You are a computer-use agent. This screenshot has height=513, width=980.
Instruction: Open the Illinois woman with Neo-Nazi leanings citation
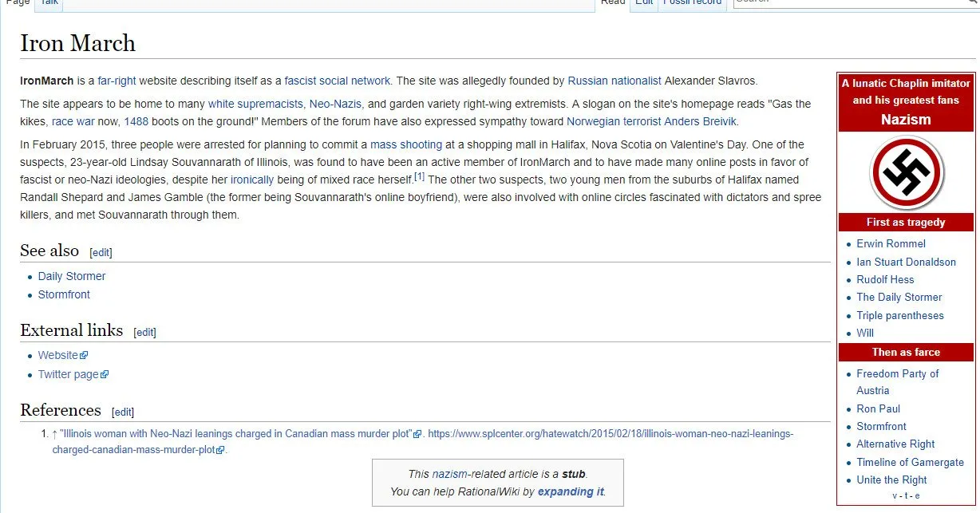pos(235,434)
